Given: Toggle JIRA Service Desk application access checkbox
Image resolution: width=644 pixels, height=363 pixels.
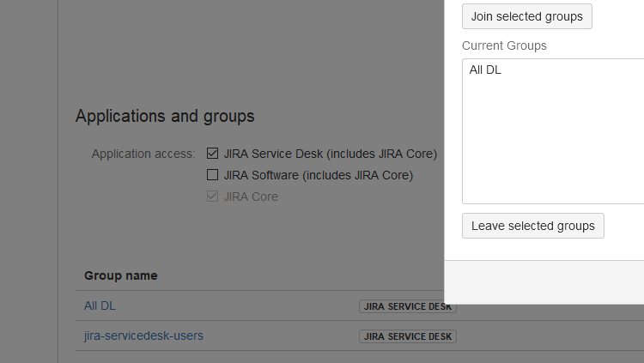Looking at the screenshot, I should [212, 153].
